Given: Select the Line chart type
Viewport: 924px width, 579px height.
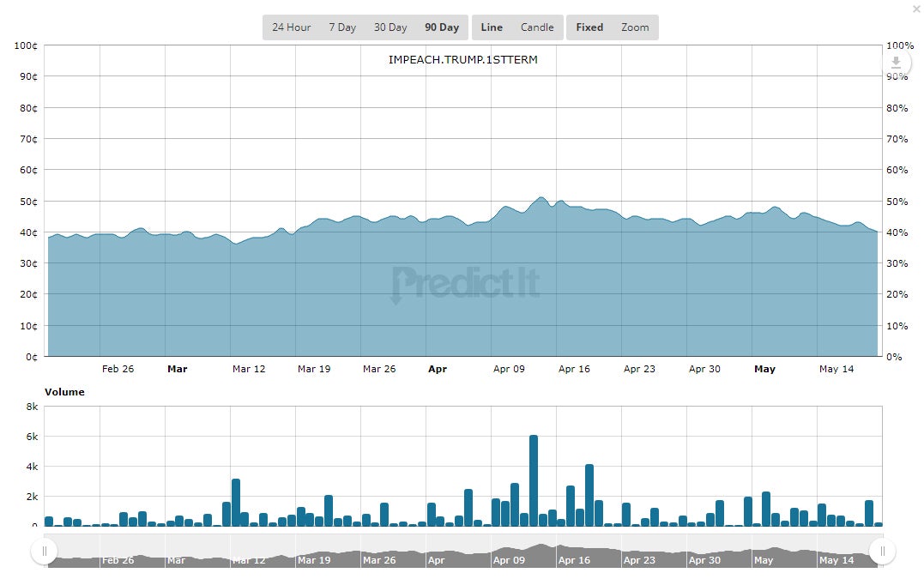Looking at the screenshot, I should pos(492,27).
